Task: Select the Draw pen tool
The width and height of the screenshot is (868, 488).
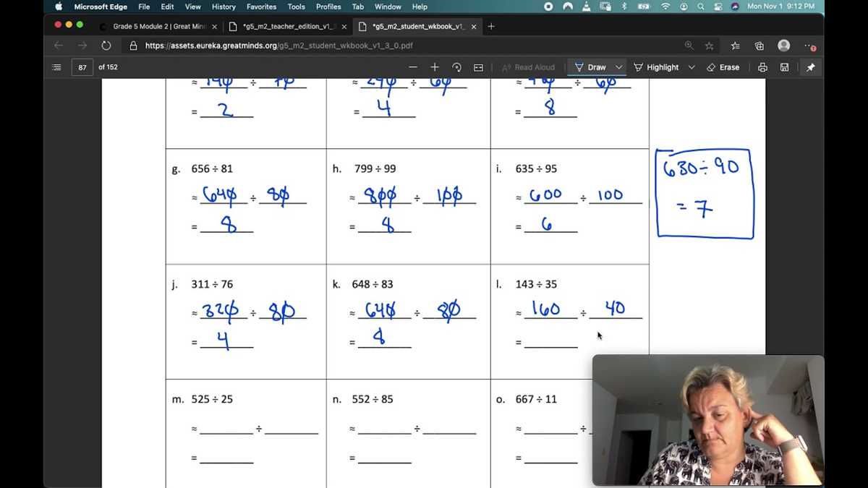Action: 590,67
